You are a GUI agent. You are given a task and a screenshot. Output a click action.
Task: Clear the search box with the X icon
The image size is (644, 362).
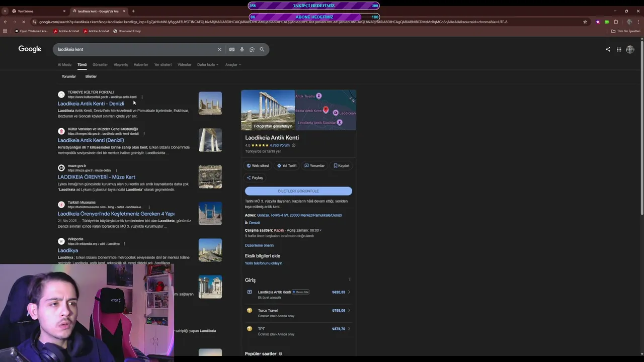click(219, 49)
